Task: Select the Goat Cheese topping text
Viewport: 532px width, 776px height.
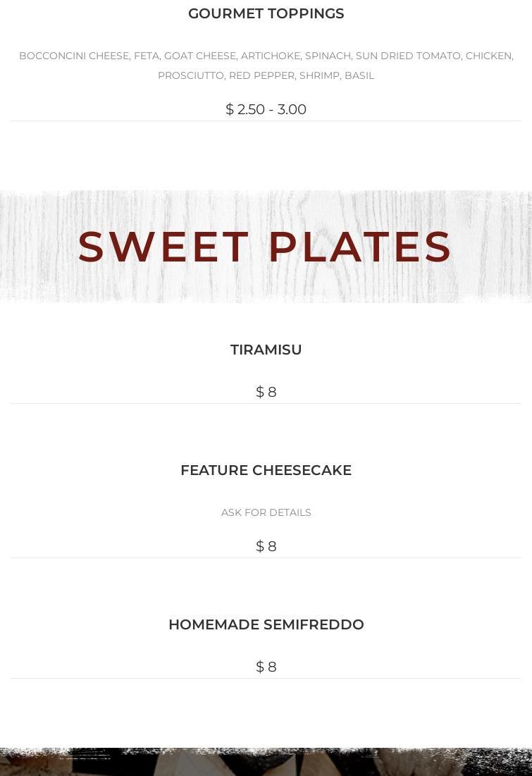Action: pyautogui.click(x=199, y=56)
